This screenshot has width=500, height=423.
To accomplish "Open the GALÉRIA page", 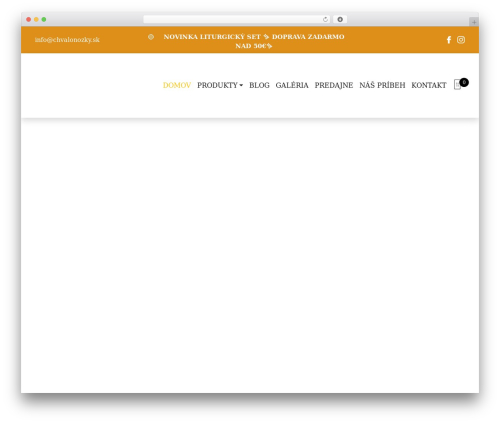I will (292, 85).
